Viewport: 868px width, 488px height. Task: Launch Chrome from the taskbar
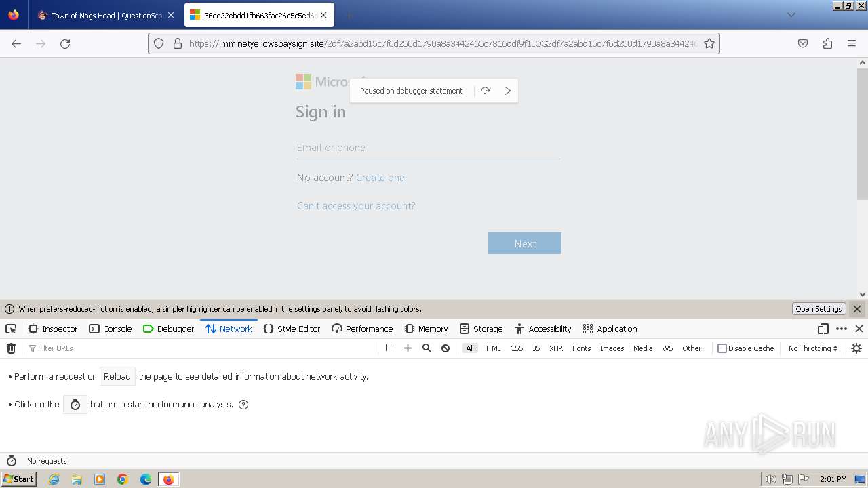pyautogui.click(x=123, y=479)
